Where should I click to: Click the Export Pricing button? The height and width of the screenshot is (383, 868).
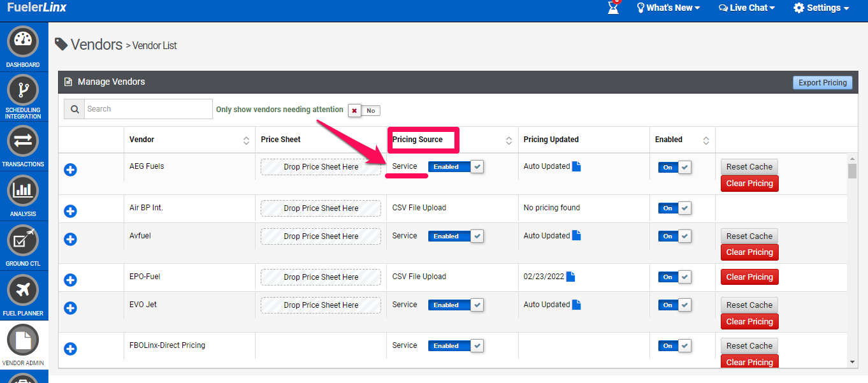[823, 83]
